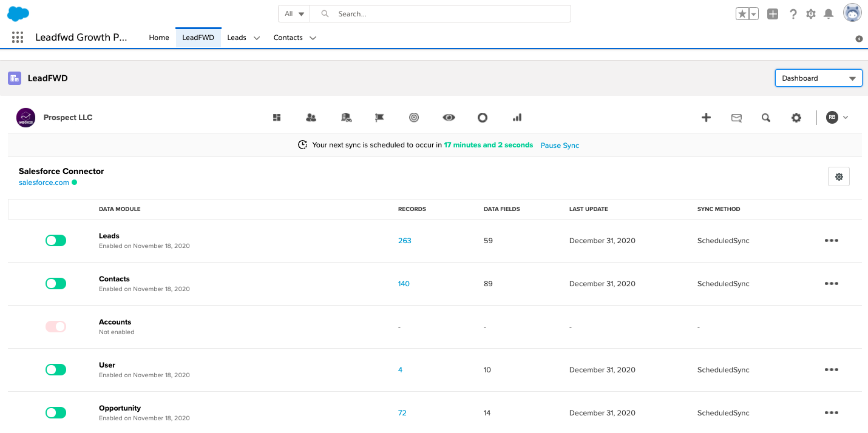Toggle off the Leads data module

(x=56, y=241)
